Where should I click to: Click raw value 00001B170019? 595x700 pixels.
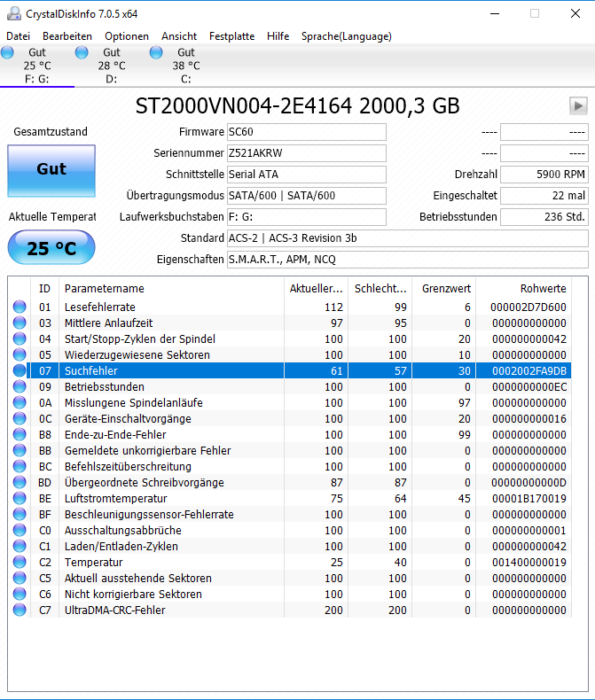(529, 499)
